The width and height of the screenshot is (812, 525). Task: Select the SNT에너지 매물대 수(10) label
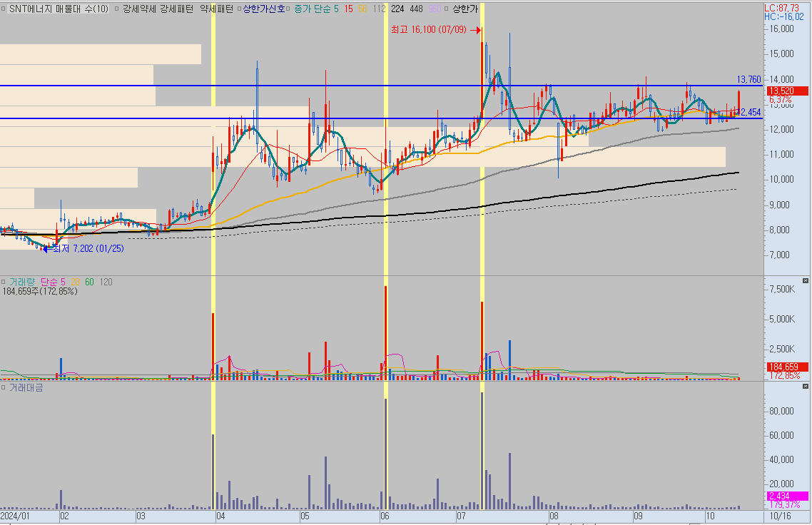pyautogui.click(x=59, y=9)
